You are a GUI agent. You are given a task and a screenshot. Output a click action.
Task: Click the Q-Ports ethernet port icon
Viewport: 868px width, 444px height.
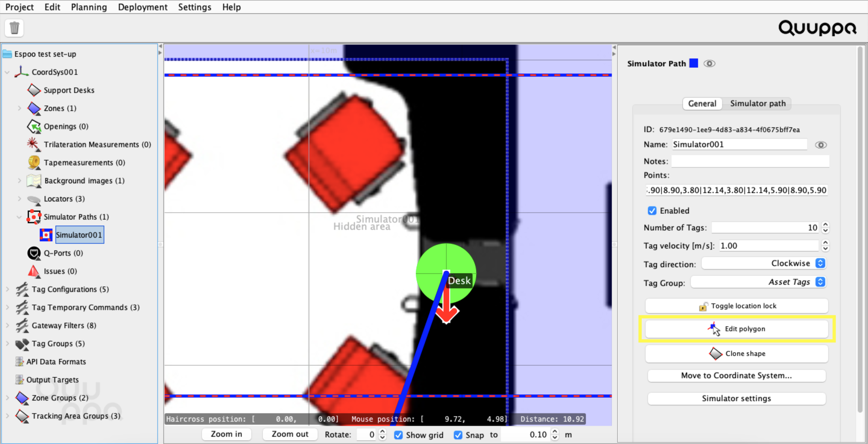click(34, 253)
